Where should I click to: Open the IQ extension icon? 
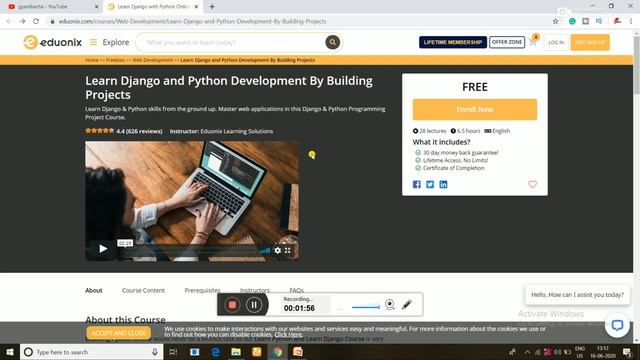(x=599, y=21)
